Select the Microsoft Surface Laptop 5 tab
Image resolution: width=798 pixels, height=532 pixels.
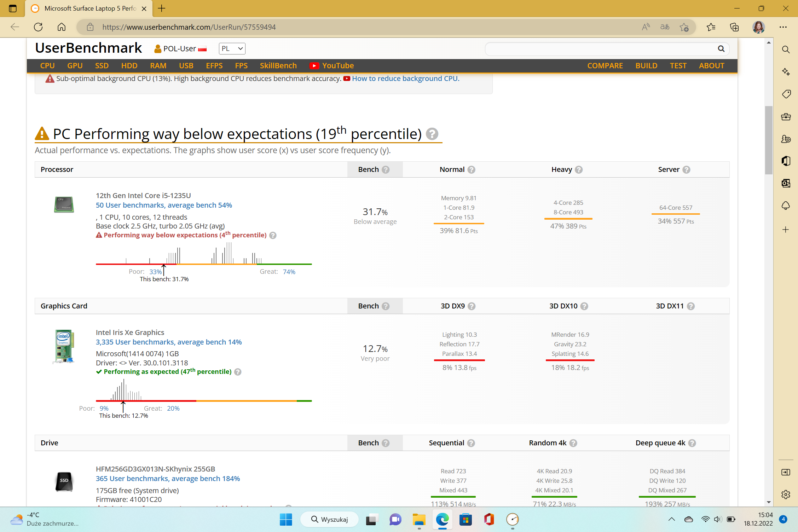pyautogui.click(x=89, y=8)
